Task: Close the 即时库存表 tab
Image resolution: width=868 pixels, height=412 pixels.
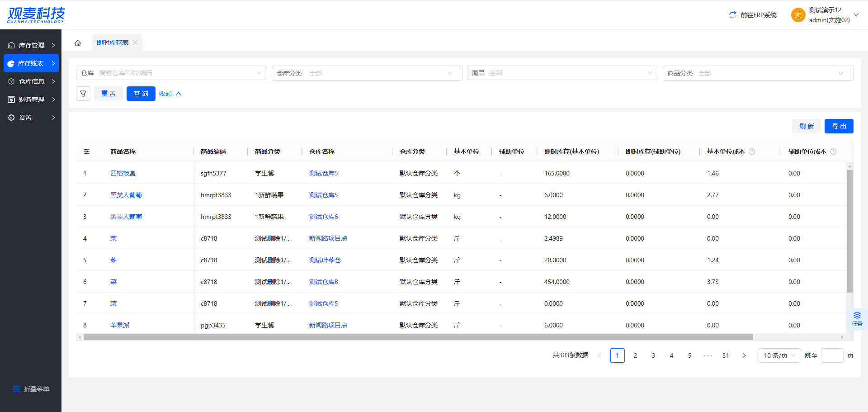Action: tap(135, 43)
